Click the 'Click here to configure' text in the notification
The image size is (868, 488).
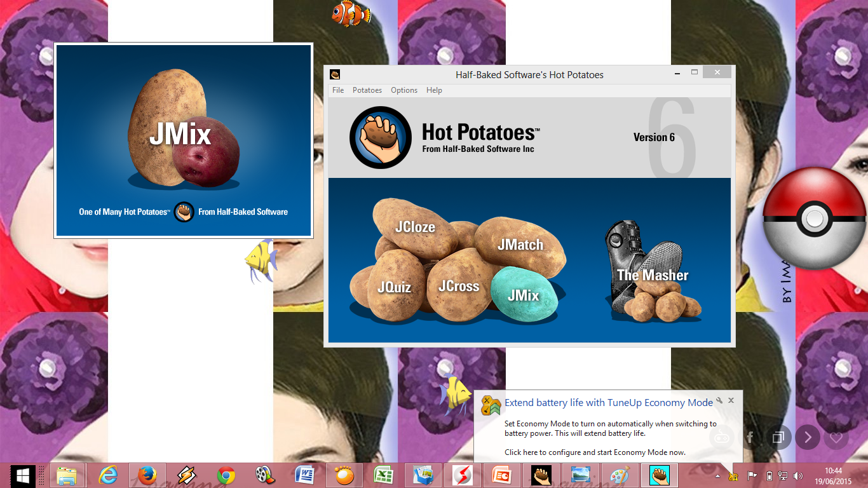pyautogui.click(x=595, y=452)
